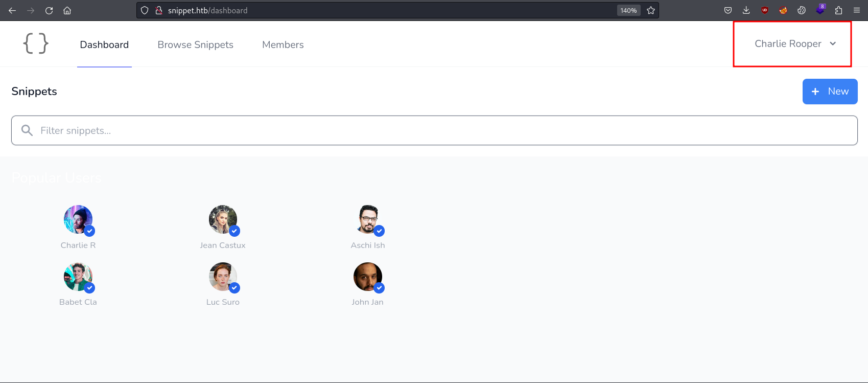Select the Dashboard tab
The image size is (868, 383).
pyautogui.click(x=104, y=44)
